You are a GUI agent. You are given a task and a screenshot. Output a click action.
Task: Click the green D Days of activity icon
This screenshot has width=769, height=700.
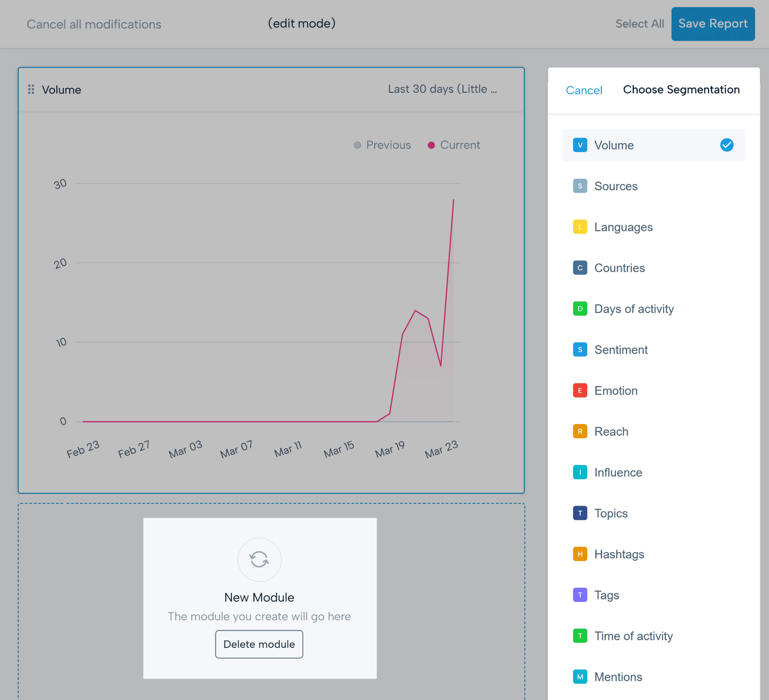(580, 309)
